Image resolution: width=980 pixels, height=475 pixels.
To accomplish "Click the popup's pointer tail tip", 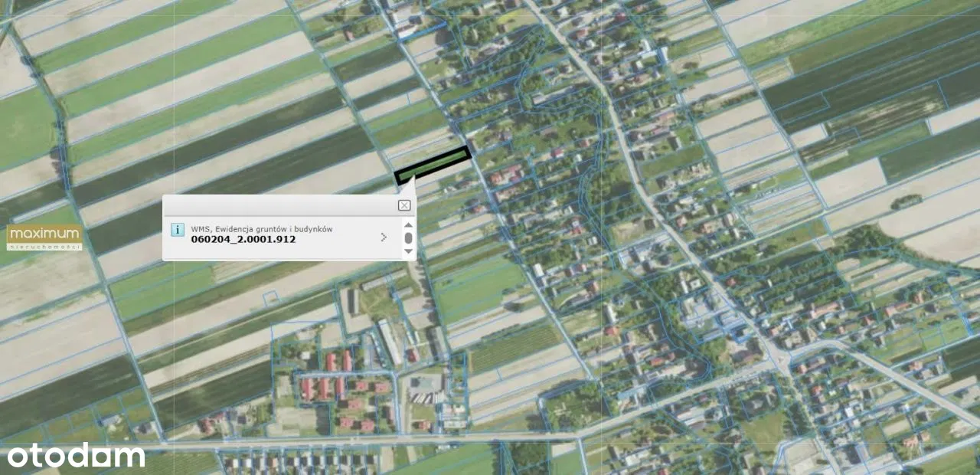I will pyautogui.click(x=413, y=178).
